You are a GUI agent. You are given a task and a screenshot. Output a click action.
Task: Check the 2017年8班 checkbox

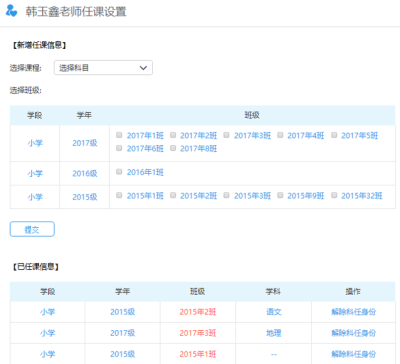[173, 148]
